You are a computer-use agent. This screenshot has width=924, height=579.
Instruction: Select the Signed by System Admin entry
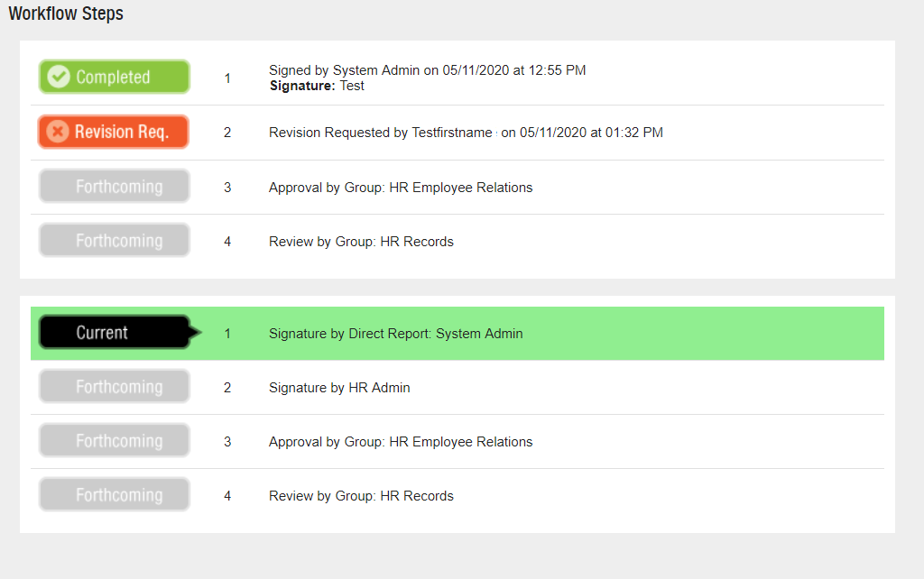[x=427, y=70]
